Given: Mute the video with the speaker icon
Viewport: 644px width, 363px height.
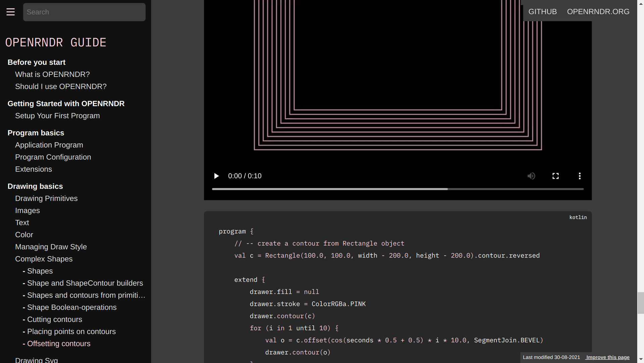Looking at the screenshot, I should pos(531,176).
